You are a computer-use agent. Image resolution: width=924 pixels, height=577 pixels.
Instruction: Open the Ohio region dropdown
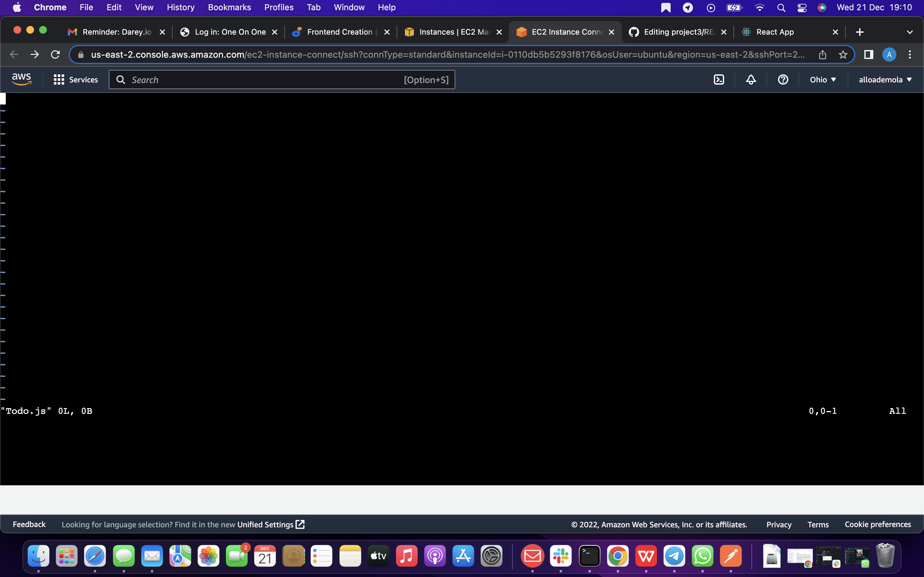coord(822,79)
